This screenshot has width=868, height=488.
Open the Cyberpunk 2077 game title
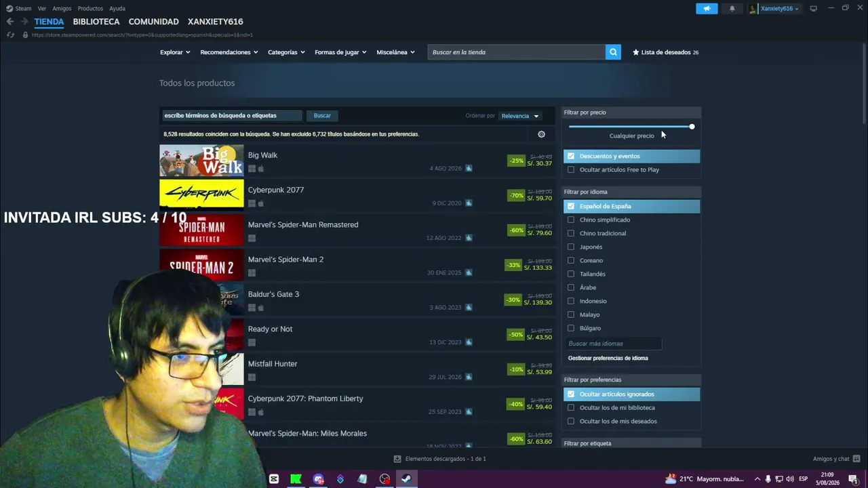[276, 190]
